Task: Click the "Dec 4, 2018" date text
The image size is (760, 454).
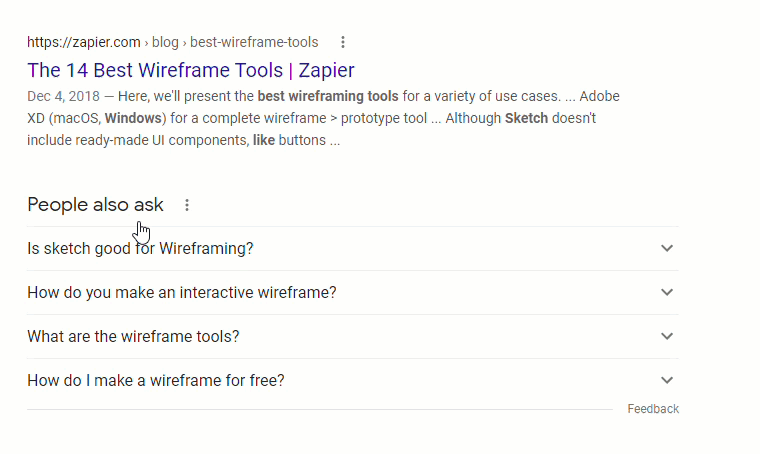Action: point(63,96)
